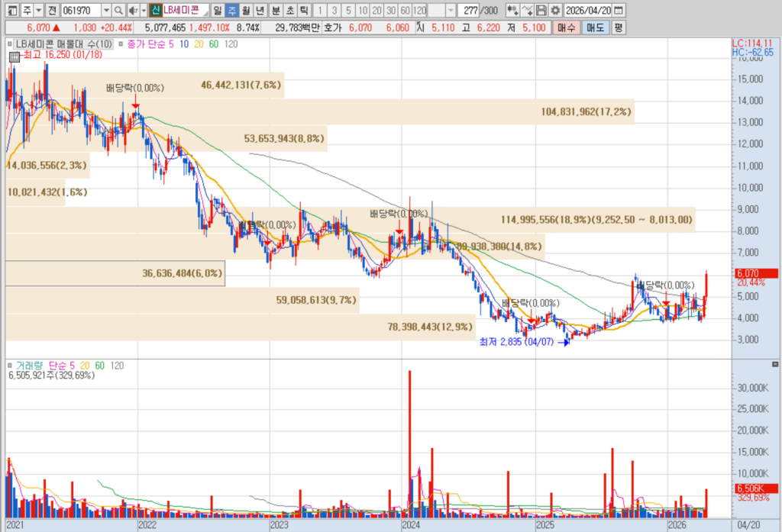Select the tick chart (틱) tab

304,10
